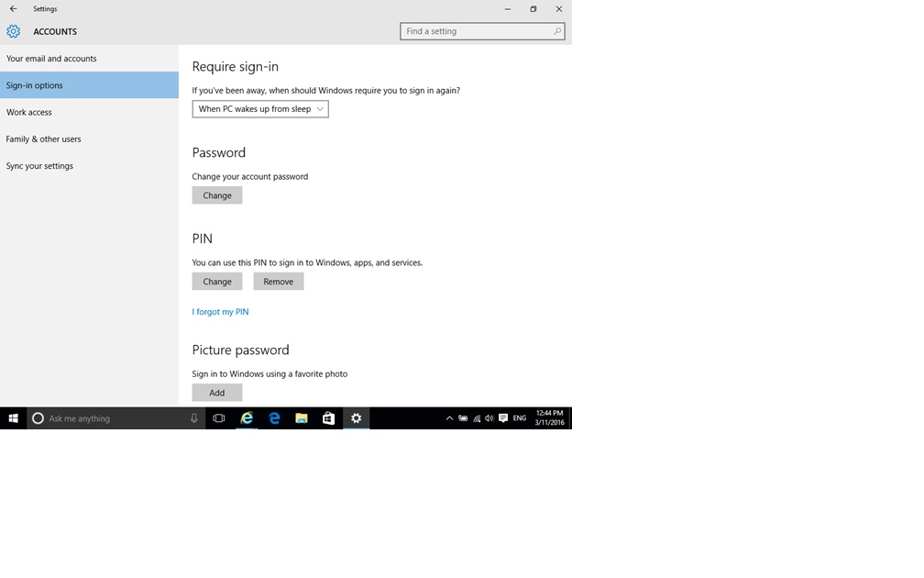Click the Find a setting search box
The width and height of the screenshot is (924, 578).
pos(477,31)
